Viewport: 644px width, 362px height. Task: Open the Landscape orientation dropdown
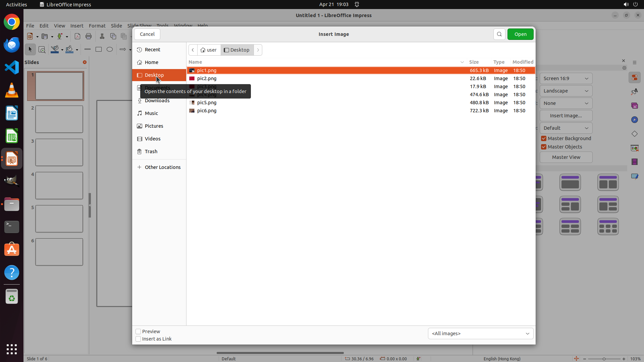[x=566, y=91]
